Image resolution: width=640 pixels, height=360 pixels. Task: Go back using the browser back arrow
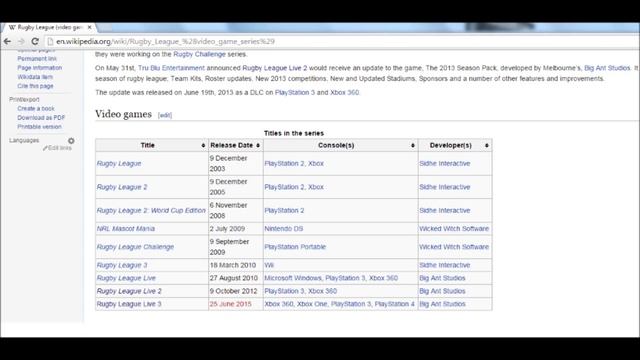(x=7, y=41)
